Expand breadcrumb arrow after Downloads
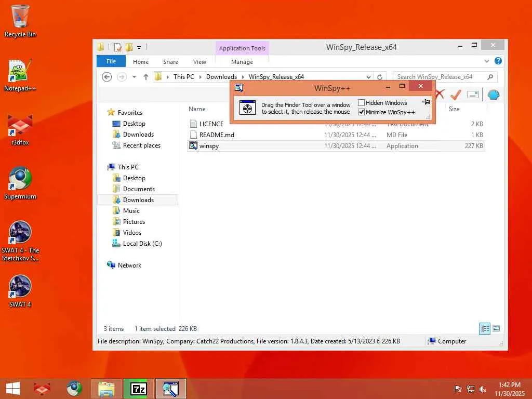The width and height of the screenshot is (532, 399). tap(243, 77)
